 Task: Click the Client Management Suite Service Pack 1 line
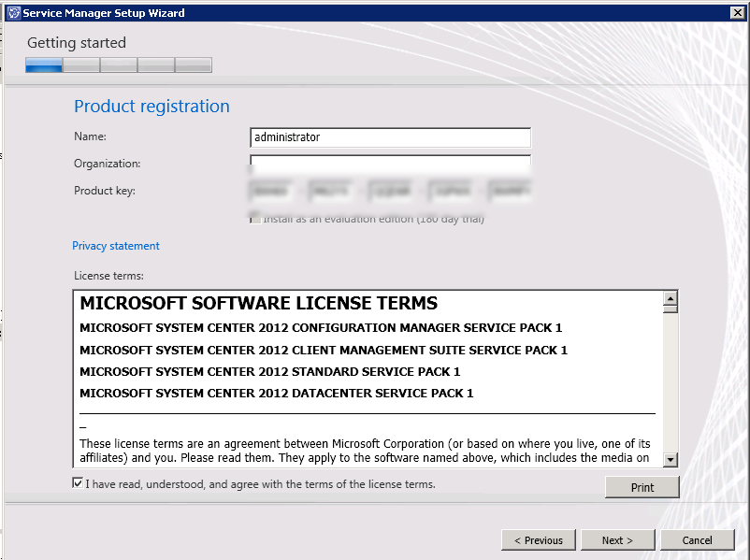[x=324, y=351]
